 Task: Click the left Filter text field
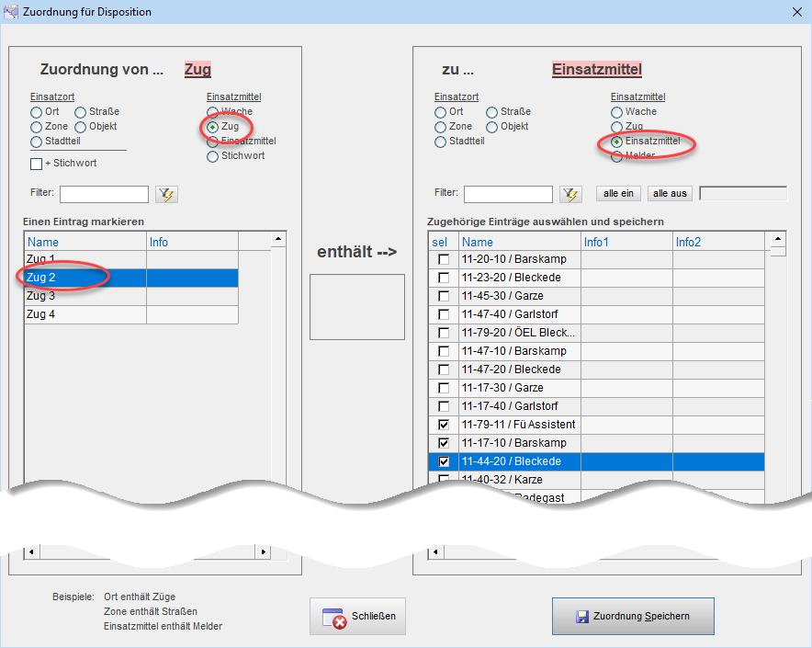pyautogui.click(x=104, y=194)
